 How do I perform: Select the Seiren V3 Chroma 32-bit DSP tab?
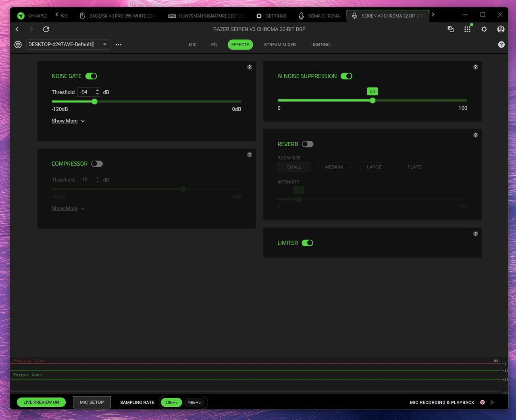coord(387,16)
